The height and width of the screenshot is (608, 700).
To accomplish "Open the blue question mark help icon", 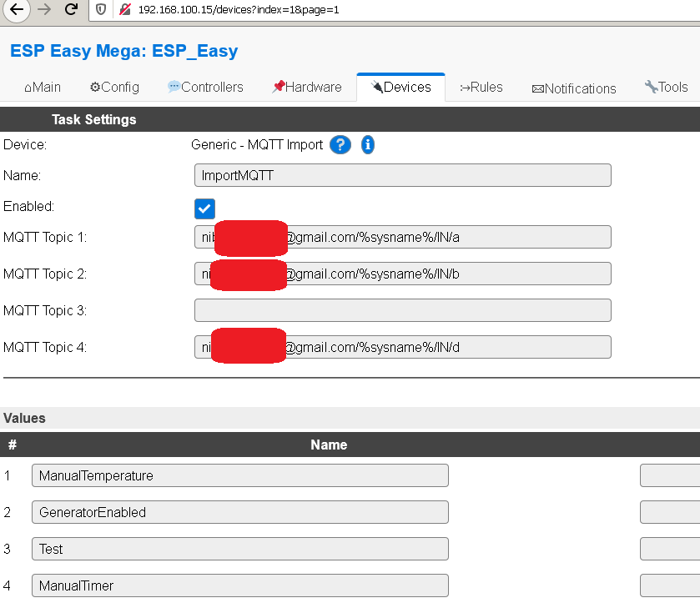I will click(340, 144).
